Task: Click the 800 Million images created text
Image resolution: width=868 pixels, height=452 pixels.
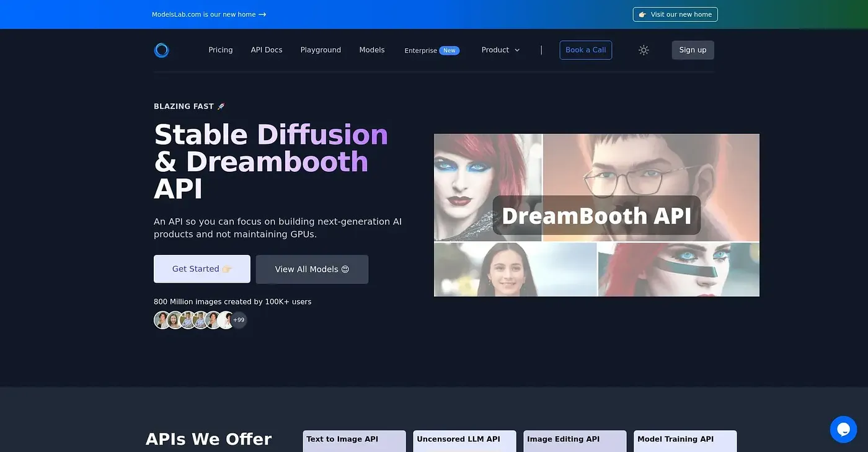Action: (x=232, y=302)
